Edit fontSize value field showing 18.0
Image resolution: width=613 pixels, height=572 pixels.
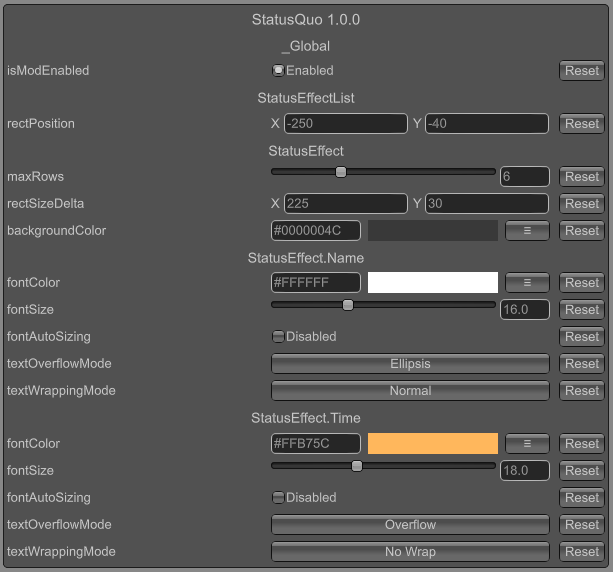coord(525,471)
